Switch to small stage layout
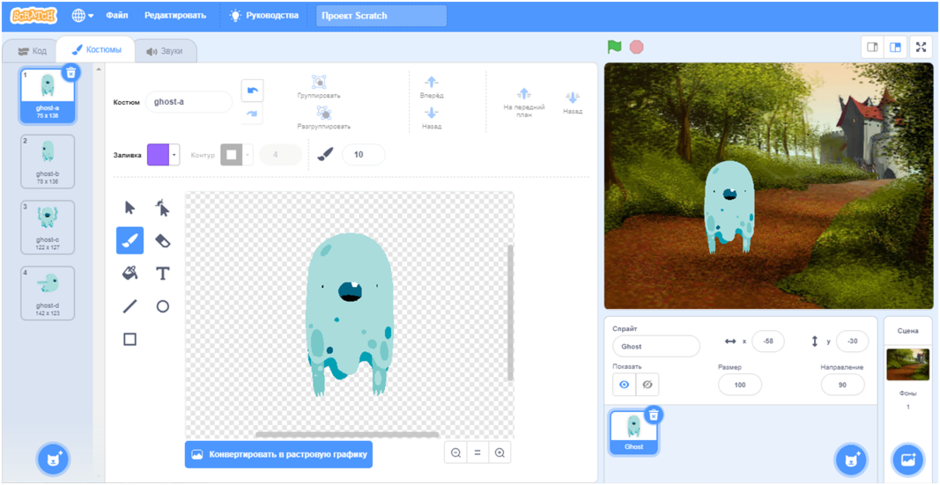The height and width of the screenshot is (485, 940). pyautogui.click(x=872, y=47)
